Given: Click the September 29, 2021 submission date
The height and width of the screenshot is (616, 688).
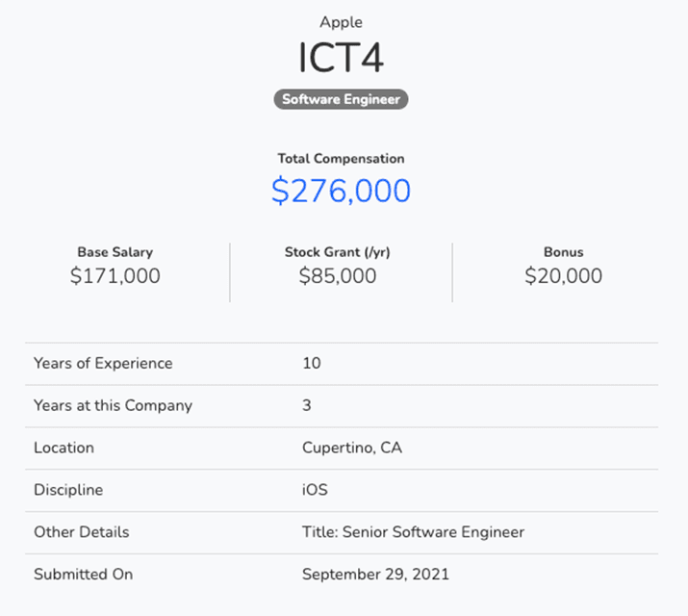Looking at the screenshot, I should pyautogui.click(x=375, y=575).
